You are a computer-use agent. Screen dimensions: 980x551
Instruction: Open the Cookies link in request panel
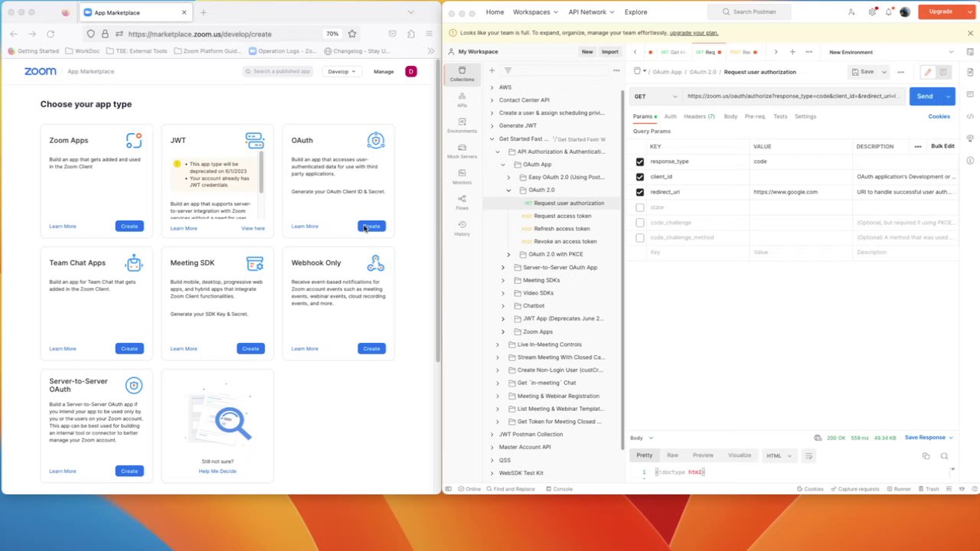point(939,116)
